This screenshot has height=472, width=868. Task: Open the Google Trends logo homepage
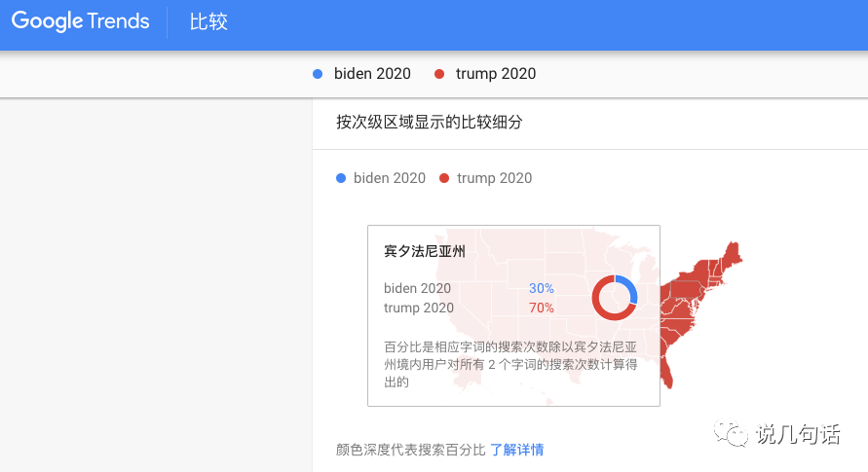[80, 21]
